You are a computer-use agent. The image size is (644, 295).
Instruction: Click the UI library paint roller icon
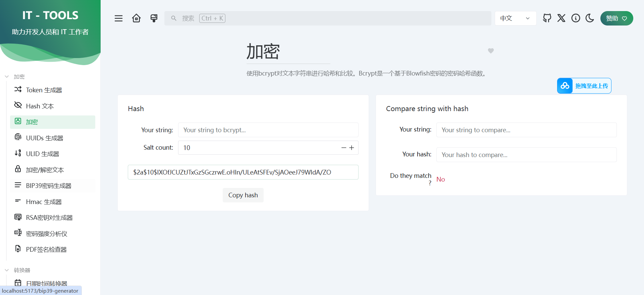click(154, 18)
